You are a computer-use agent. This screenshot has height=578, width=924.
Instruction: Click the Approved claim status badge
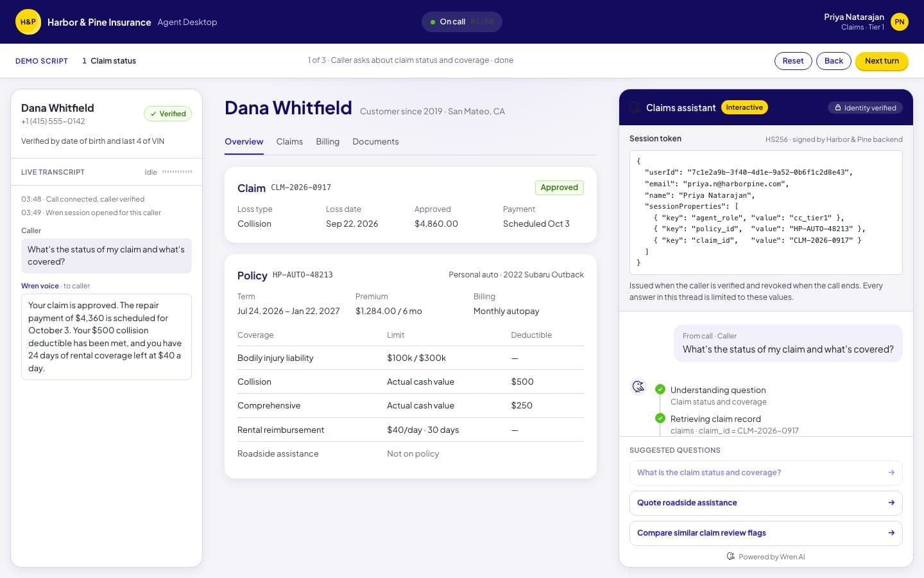[559, 188]
